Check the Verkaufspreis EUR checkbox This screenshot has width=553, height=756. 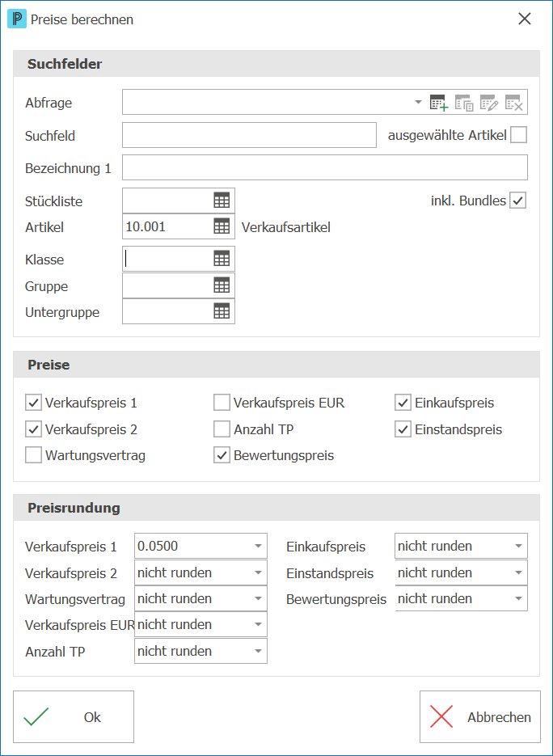pos(222,402)
